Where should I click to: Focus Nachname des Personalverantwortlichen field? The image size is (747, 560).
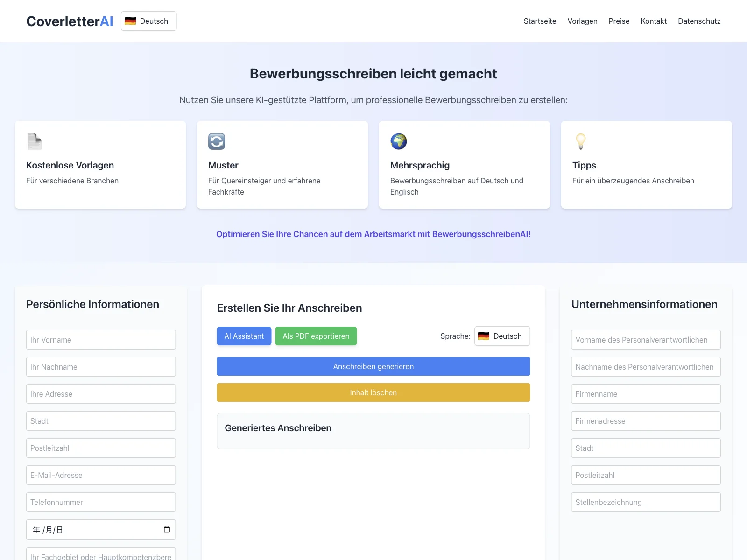pyautogui.click(x=646, y=367)
